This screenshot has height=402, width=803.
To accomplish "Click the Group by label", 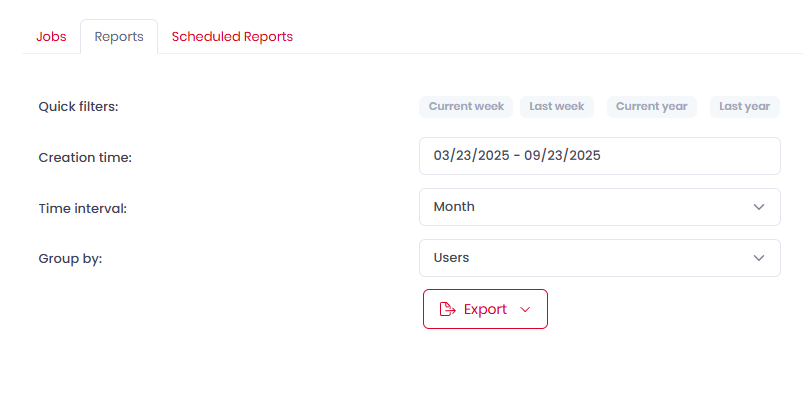I will 70,259.
